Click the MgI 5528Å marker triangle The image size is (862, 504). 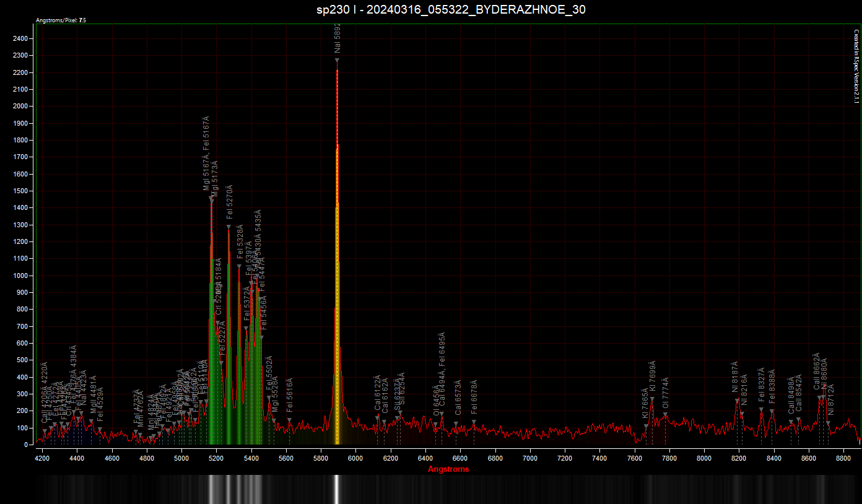pyautogui.click(x=274, y=420)
